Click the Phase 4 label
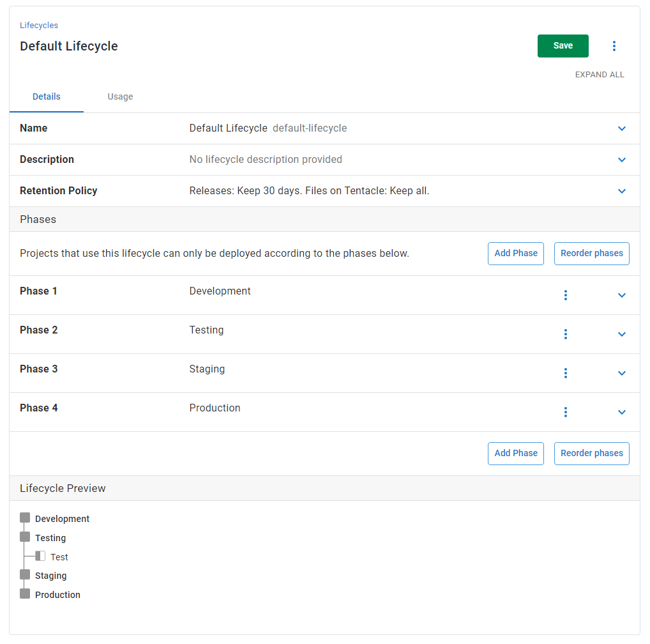 38,408
